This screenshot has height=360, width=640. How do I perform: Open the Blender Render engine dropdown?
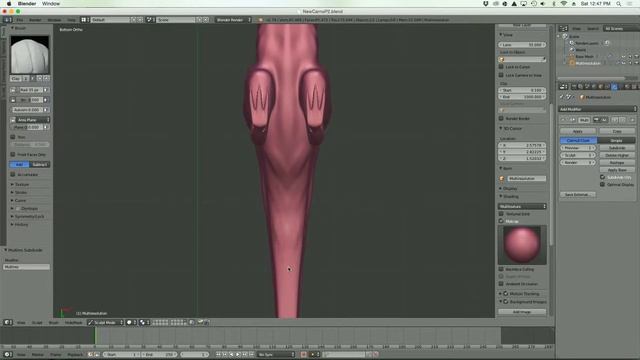pyautogui.click(x=233, y=20)
